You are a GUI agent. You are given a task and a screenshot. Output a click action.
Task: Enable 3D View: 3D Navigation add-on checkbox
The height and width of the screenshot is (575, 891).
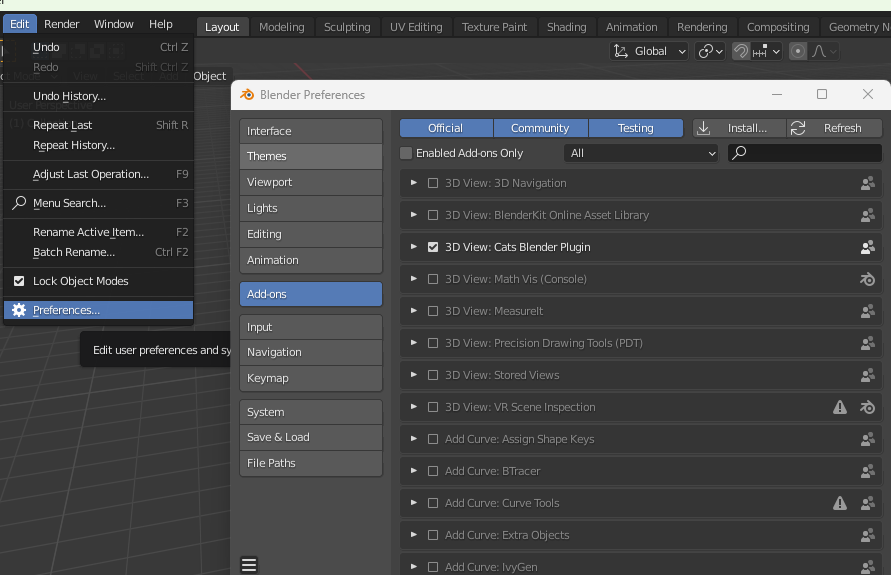pos(433,183)
